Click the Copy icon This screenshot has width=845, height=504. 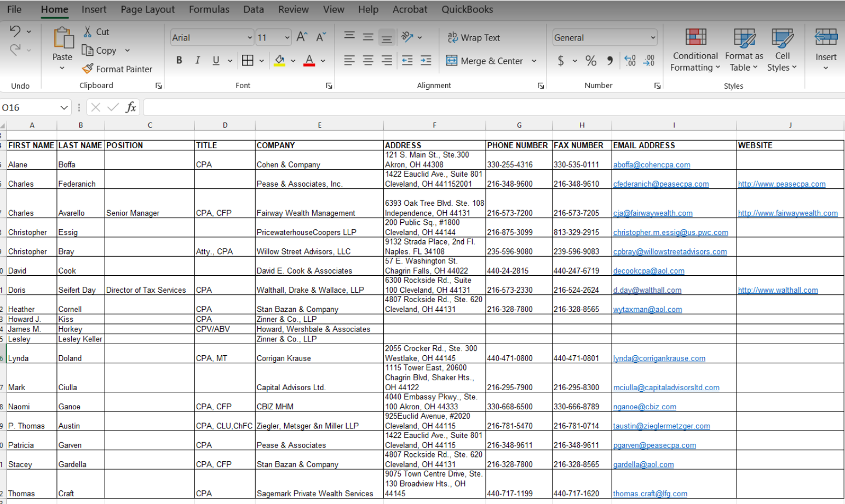click(88, 50)
